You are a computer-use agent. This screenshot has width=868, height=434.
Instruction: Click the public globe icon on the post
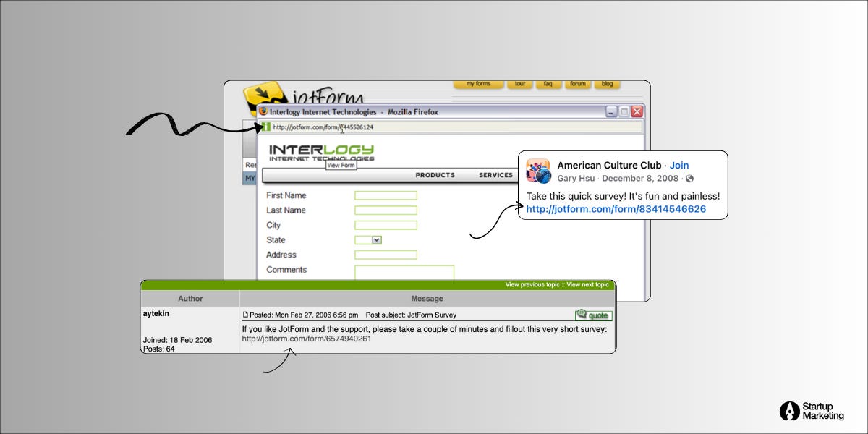point(689,179)
